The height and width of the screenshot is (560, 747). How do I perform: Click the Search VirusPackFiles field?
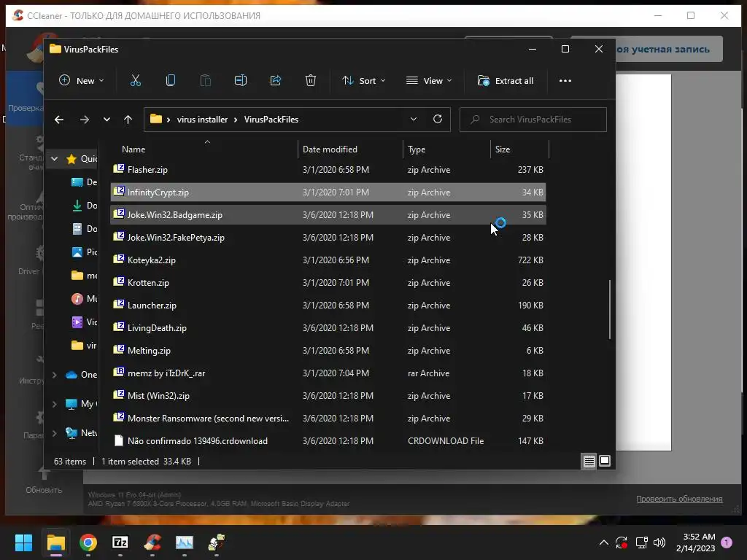pyautogui.click(x=533, y=120)
